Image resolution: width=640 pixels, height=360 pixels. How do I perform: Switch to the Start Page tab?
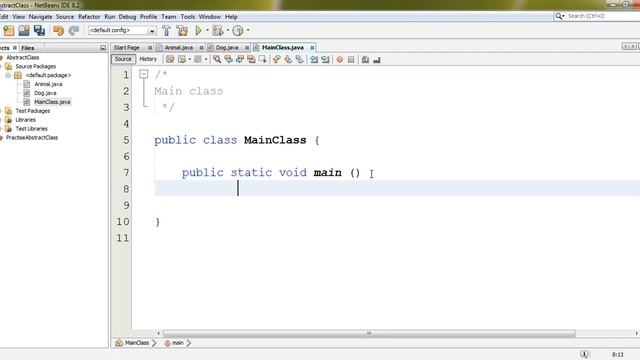tap(127, 48)
